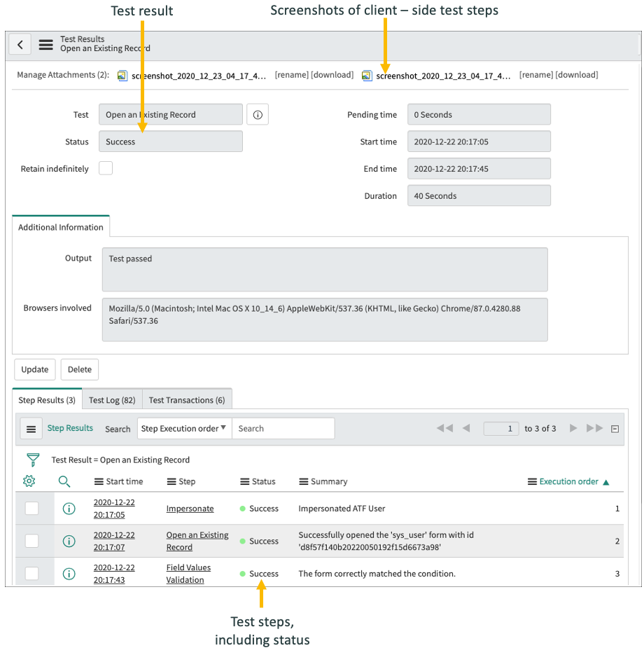The width and height of the screenshot is (644, 648).
Task: Click the Update button
Action: tap(34, 369)
